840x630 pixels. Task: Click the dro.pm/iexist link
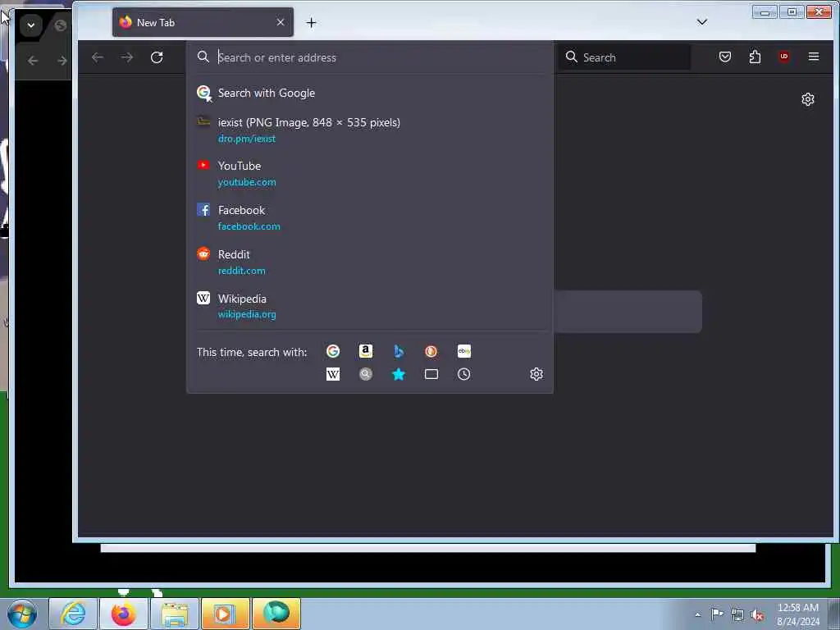(x=246, y=139)
